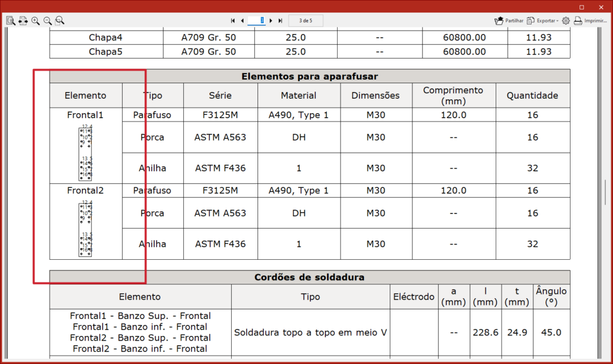
Task: Click the Quantidade column header
Action: 532,95
